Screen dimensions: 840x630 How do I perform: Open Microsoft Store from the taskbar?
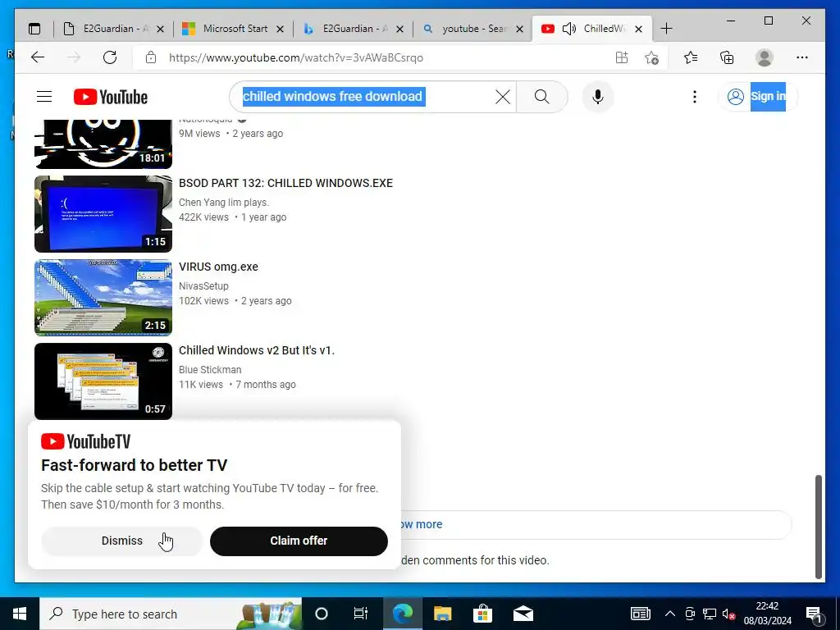482,614
